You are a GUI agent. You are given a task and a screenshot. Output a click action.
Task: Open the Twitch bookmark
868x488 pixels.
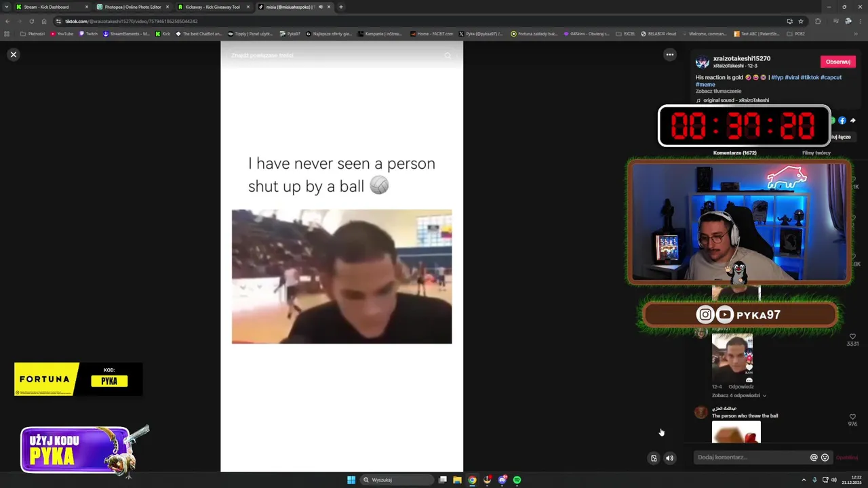click(x=88, y=33)
